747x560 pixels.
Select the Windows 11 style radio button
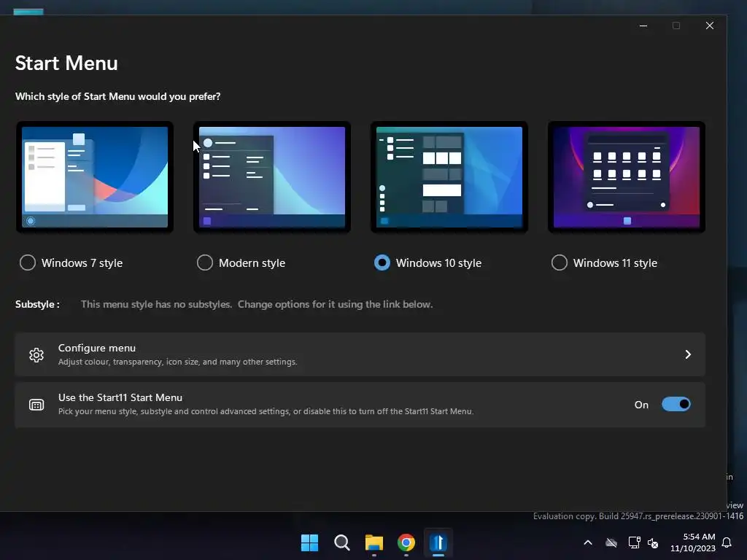tap(560, 262)
